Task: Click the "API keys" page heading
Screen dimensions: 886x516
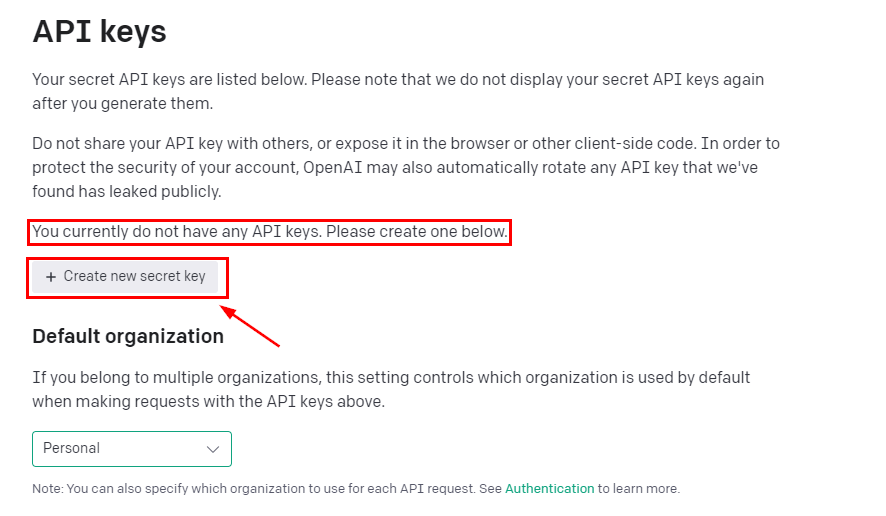Action: point(99,32)
